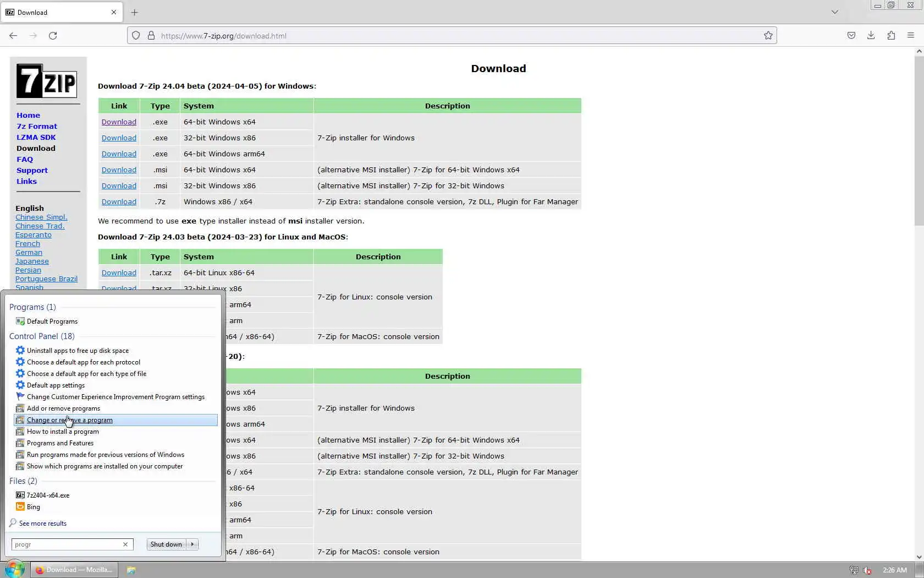
Task: Click the muted volume tray icon
Action: pyautogui.click(x=867, y=570)
